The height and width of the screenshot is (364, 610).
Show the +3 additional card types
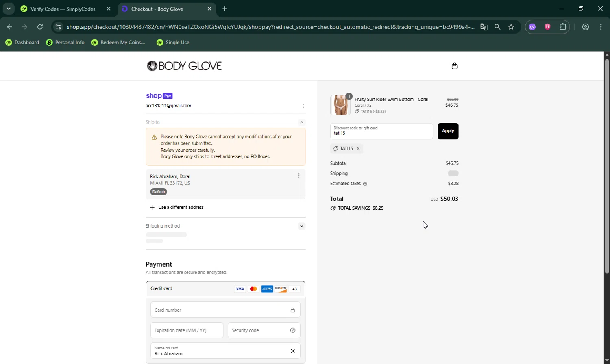[x=294, y=289]
